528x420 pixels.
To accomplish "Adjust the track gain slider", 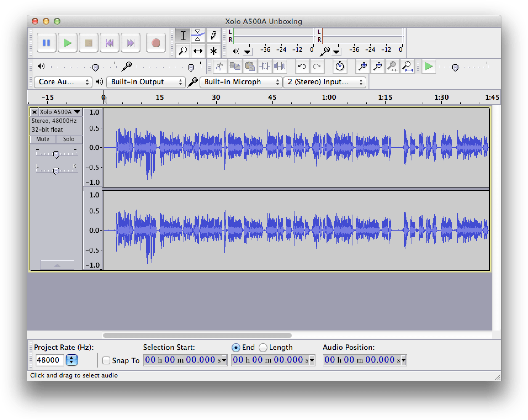I will pyautogui.click(x=56, y=154).
